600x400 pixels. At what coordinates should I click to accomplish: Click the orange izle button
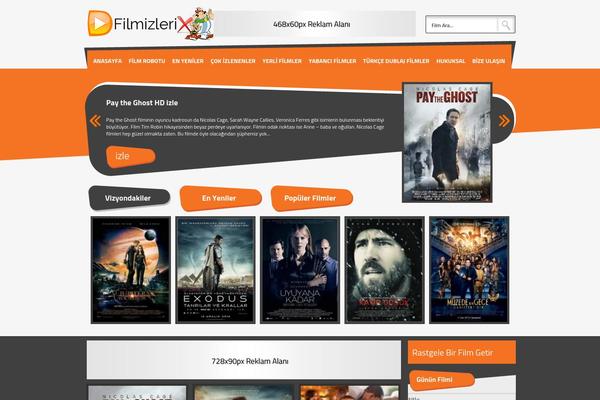click(130, 156)
